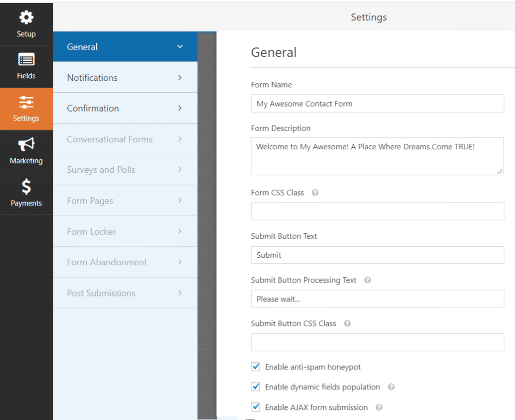Open the Setup panel

[x=26, y=24]
